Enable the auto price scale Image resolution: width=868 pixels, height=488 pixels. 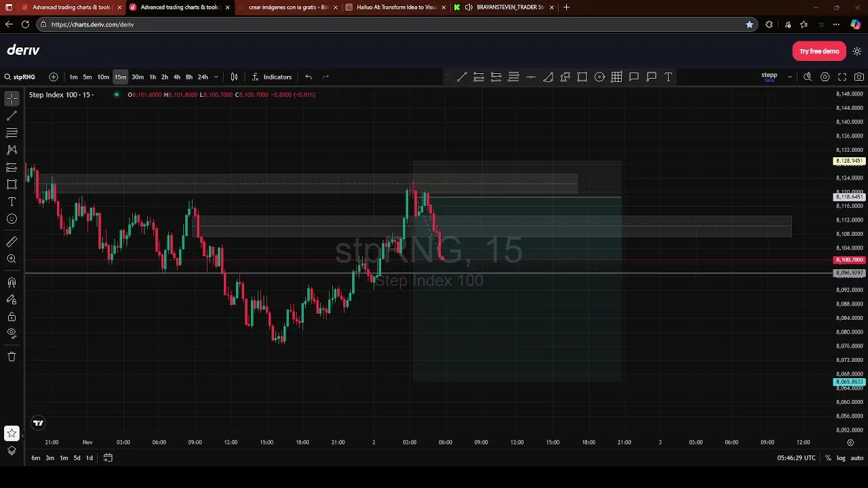pyautogui.click(x=857, y=458)
